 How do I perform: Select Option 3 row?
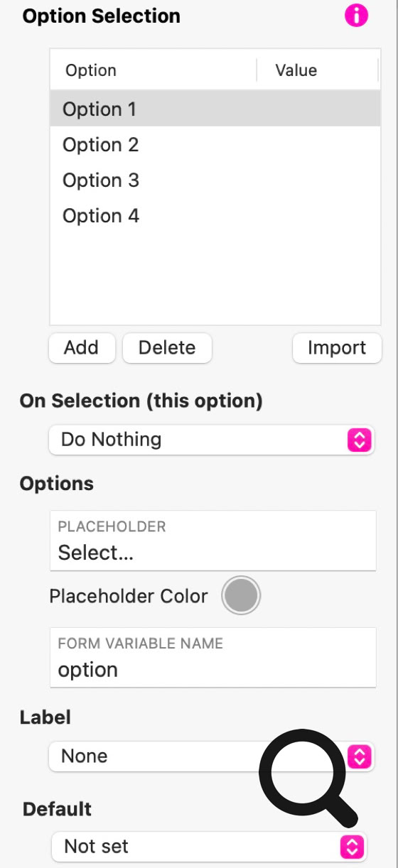[215, 180]
